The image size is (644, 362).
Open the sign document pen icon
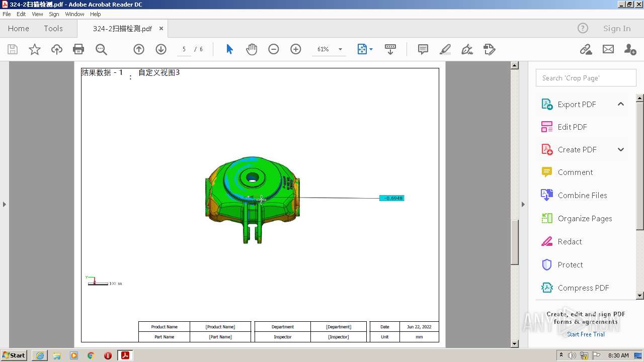(467, 49)
